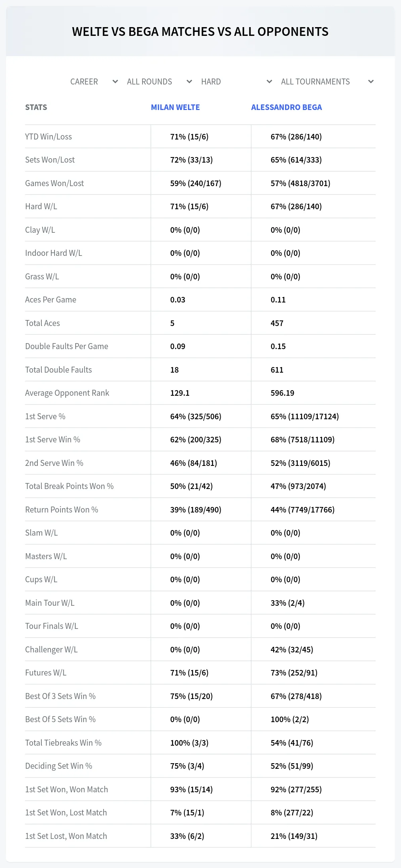Open Alessandro Bega's player profile link
Screen dimensions: 401x868
click(x=286, y=107)
